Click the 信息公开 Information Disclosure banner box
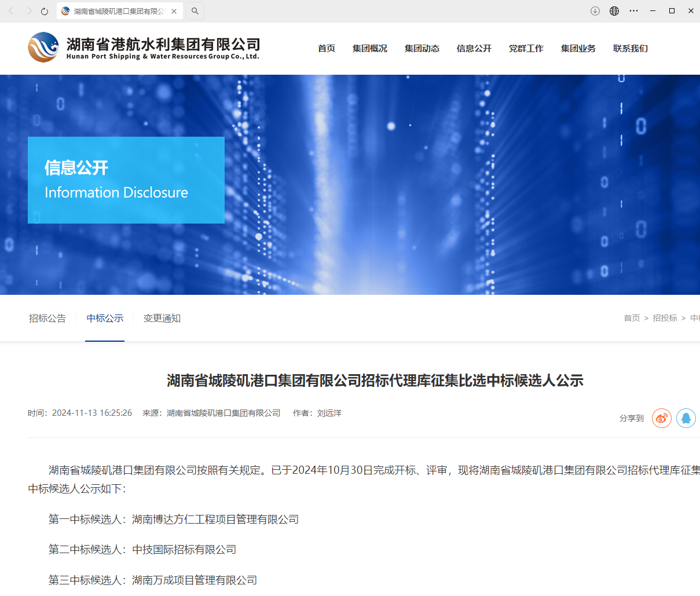The width and height of the screenshot is (700, 596). 126,180
